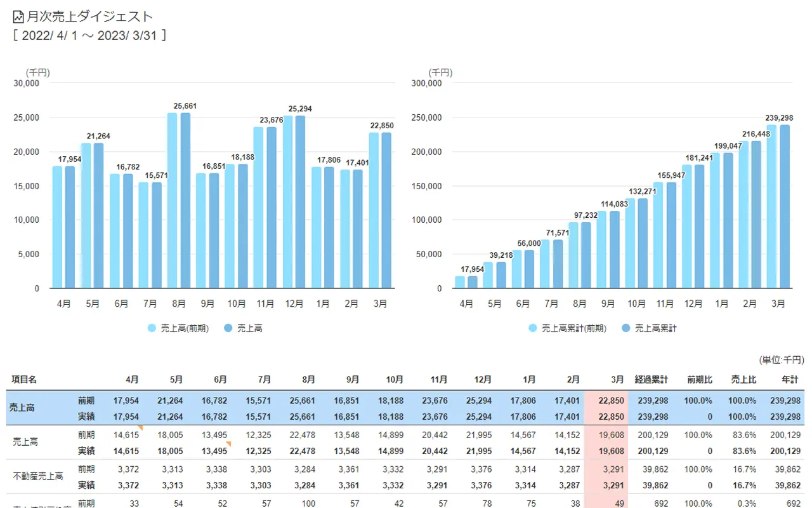Viewport: 812px width, 508px height.
Task: Click 16.7% in 不動産売上高 前期 売上比 cell
Action: [x=745, y=468]
